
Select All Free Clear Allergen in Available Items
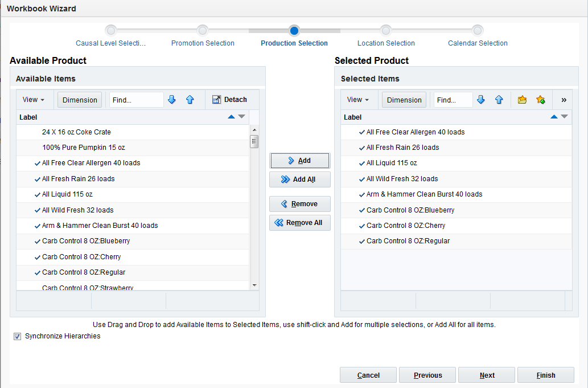[x=133, y=163]
